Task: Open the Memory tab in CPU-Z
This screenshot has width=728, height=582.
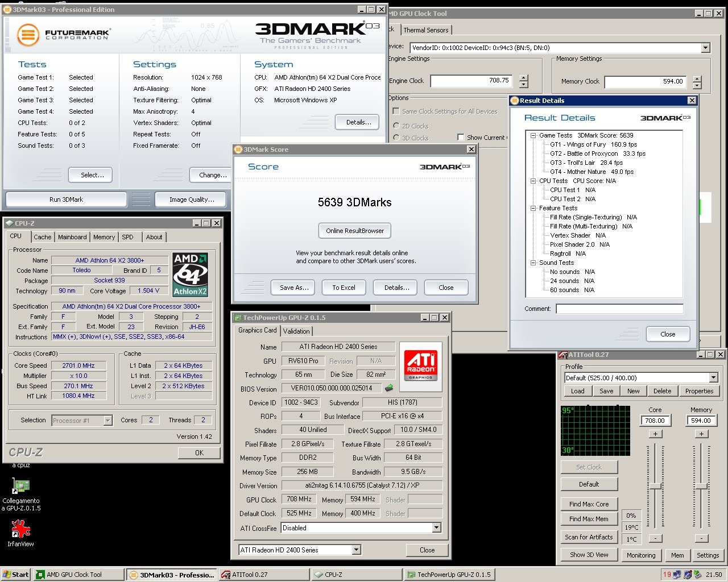Action: (104, 237)
